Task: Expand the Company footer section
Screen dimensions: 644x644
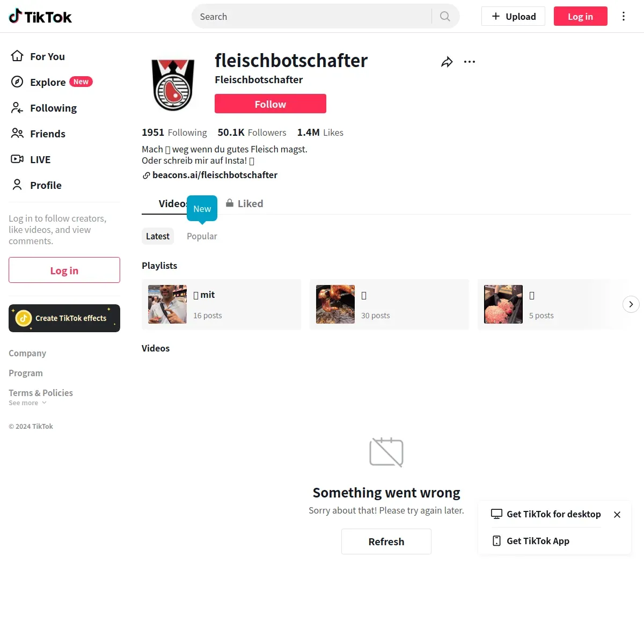Action: [27, 353]
